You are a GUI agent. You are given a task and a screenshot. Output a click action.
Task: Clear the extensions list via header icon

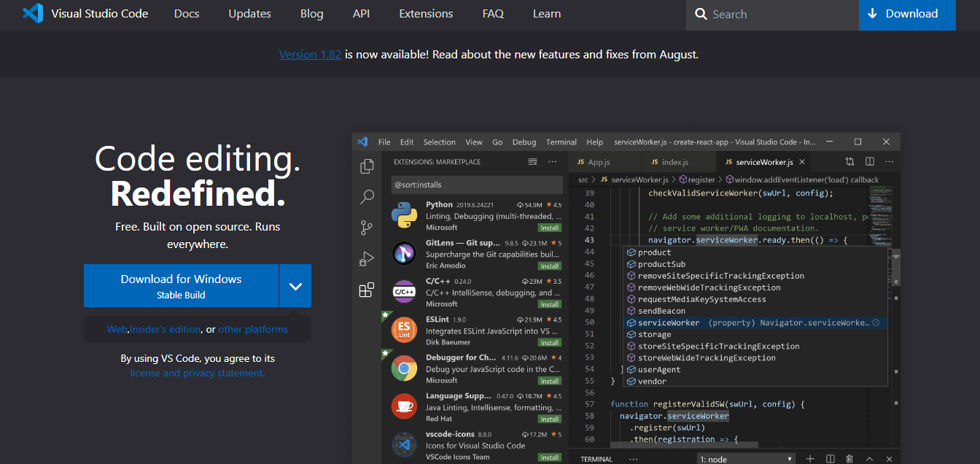point(532,162)
